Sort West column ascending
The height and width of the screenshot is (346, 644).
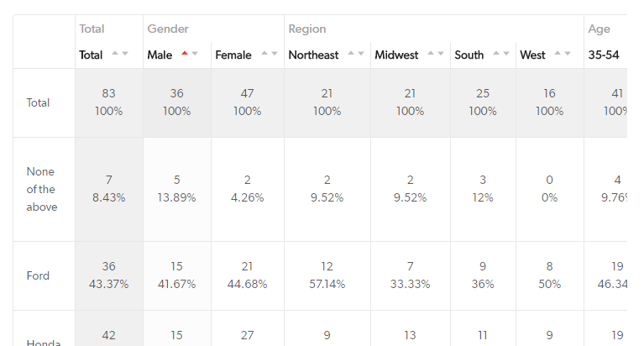pyautogui.click(x=558, y=54)
